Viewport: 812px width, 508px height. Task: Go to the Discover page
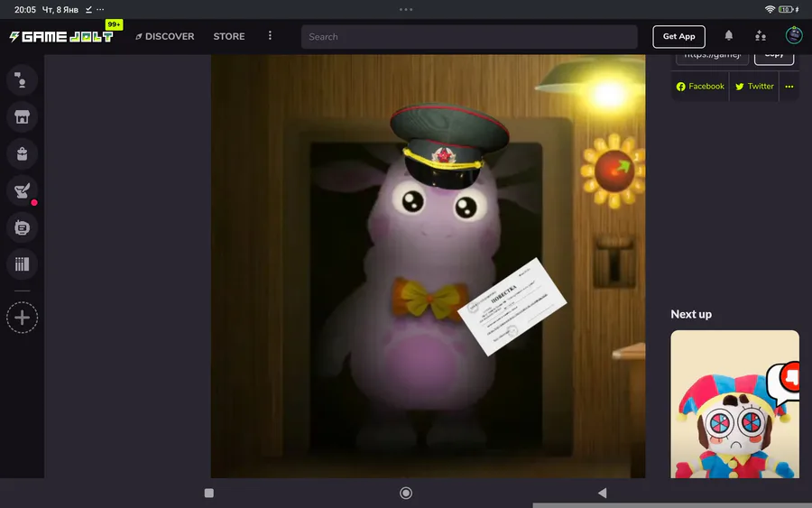tap(165, 36)
